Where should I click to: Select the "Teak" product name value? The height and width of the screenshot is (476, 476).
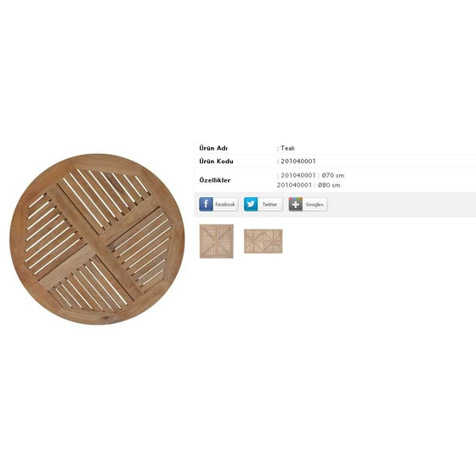click(288, 148)
